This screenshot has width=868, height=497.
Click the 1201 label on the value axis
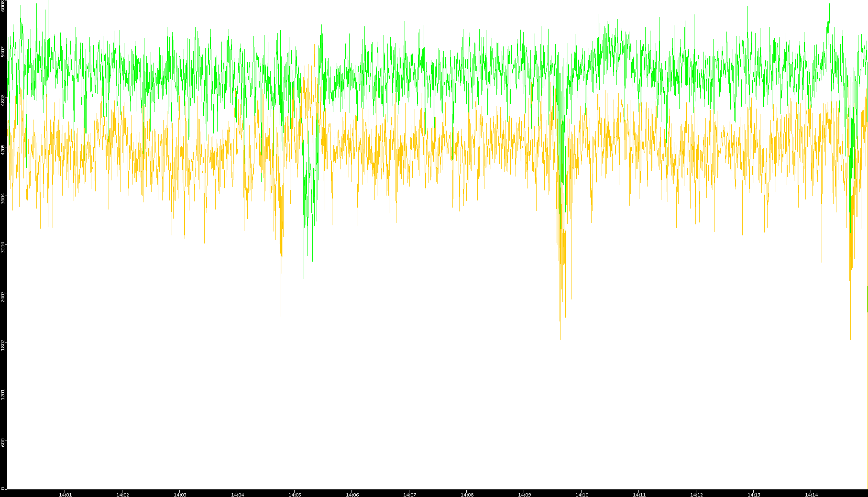(x=3, y=395)
